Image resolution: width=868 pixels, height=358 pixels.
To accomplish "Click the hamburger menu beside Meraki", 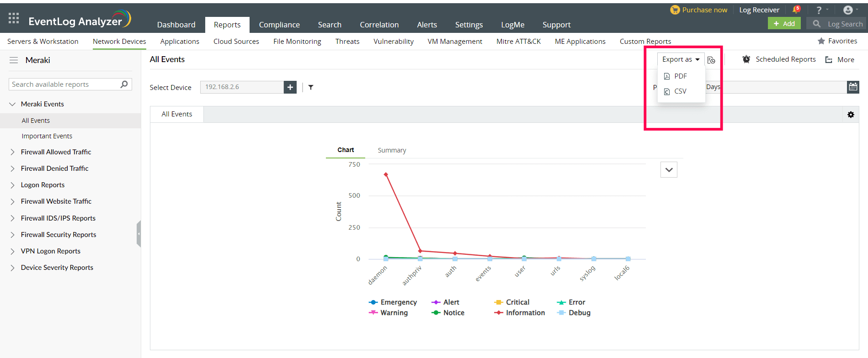I will tap(14, 60).
